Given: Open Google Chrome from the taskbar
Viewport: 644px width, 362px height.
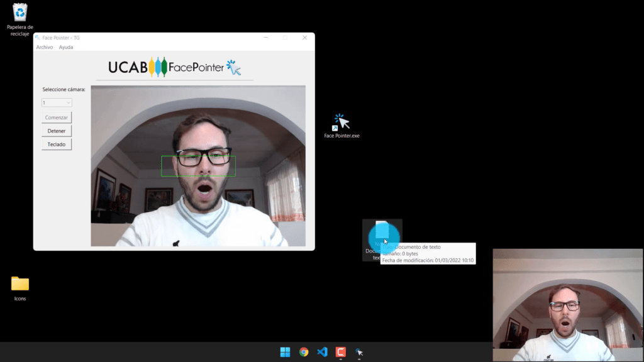Looking at the screenshot, I should coord(304,352).
